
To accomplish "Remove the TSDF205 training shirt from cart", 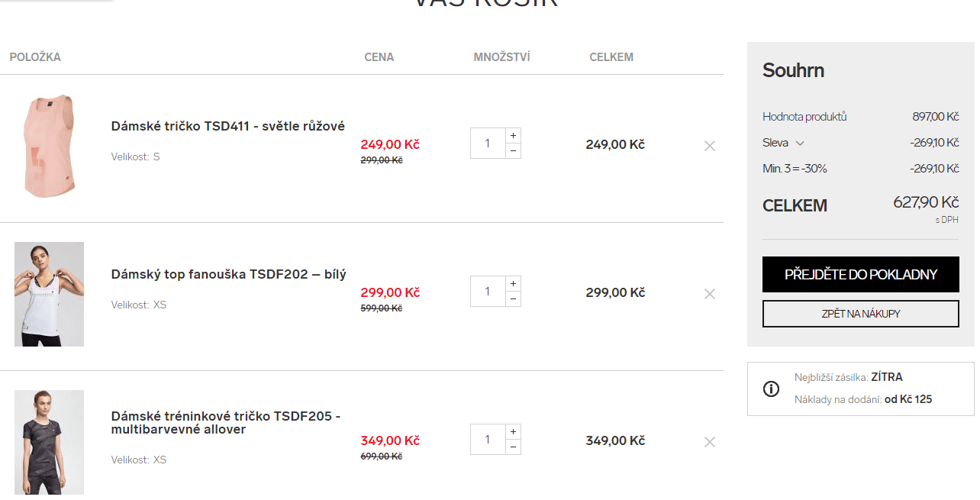I will coord(710,442).
